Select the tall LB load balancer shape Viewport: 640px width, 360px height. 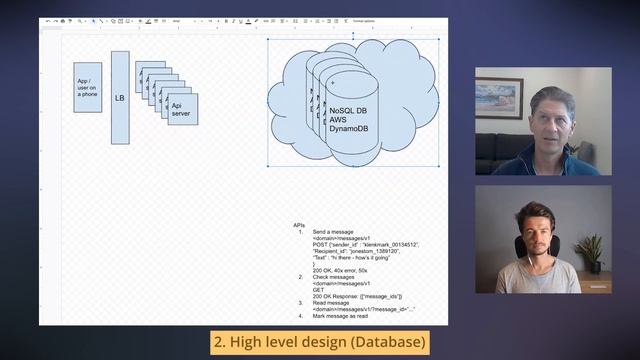pyautogui.click(x=120, y=98)
